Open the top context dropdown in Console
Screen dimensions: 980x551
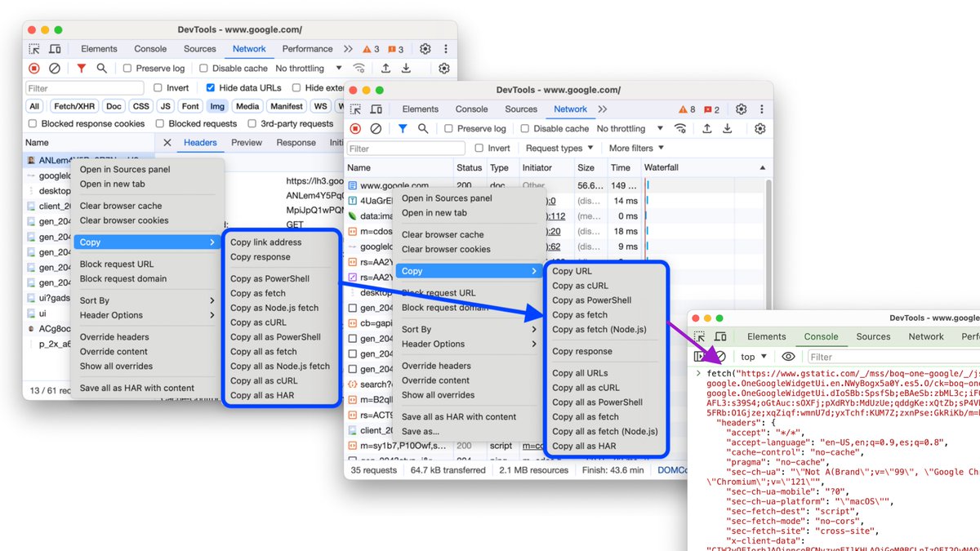tap(753, 357)
